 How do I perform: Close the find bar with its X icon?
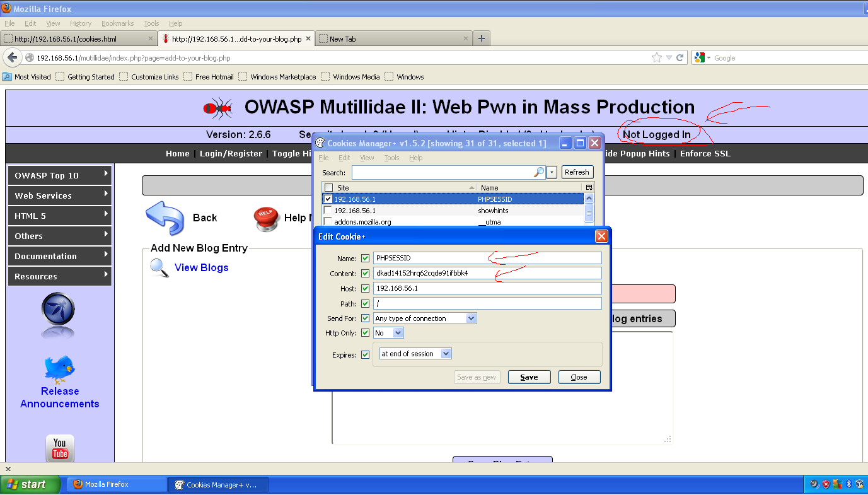[8, 469]
